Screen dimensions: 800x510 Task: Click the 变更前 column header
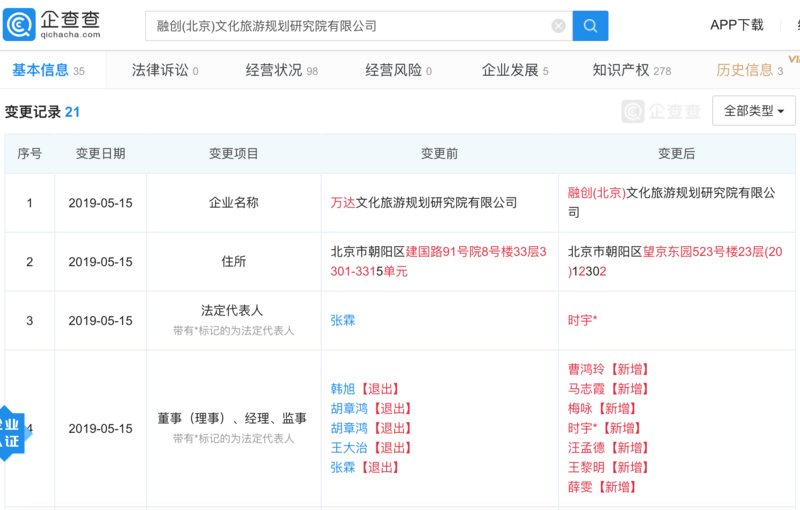[439, 154]
